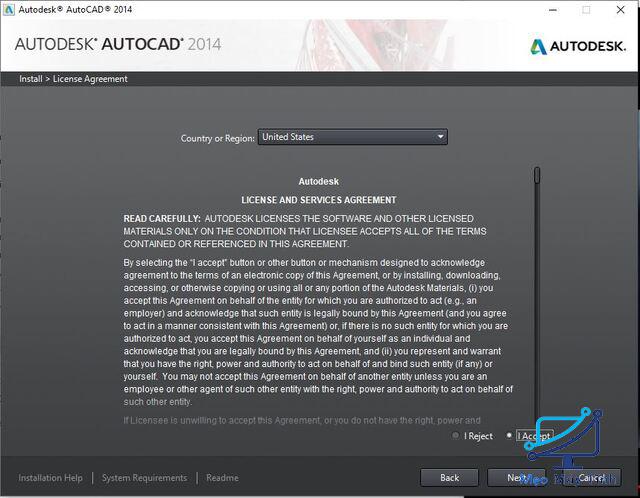Cancel the installation
This screenshot has height=498, width=640.
pyautogui.click(x=592, y=478)
